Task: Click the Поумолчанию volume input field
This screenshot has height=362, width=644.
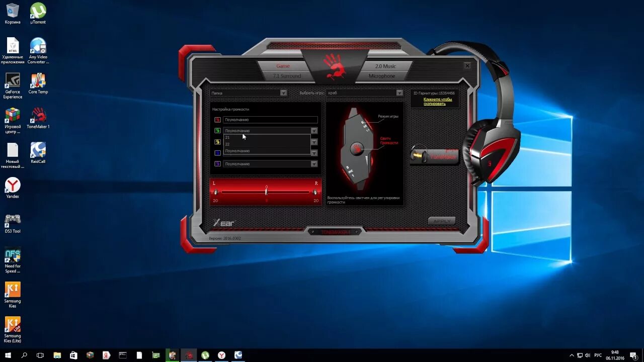Action: (x=270, y=120)
